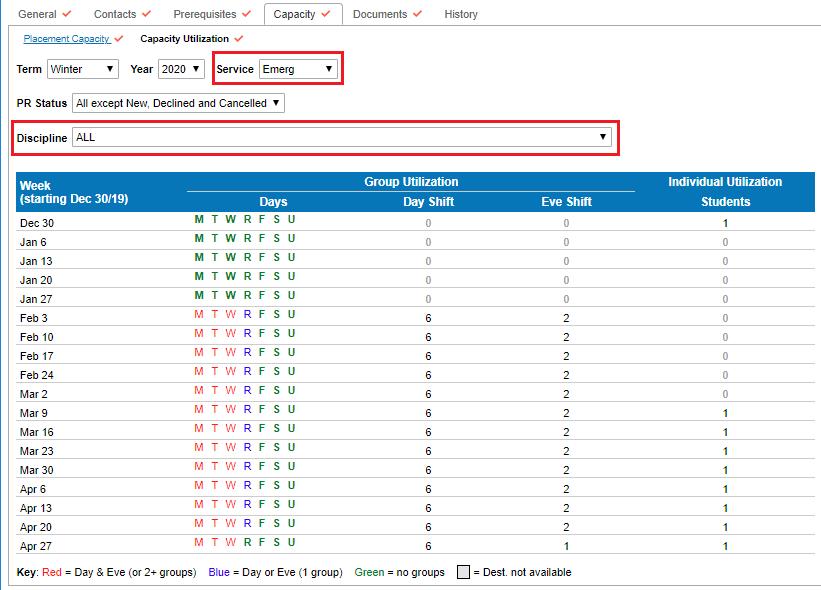Click Day Shift value 6 for Mar 16
The width and height of the screenshot is (821, 590).
[428, 432]
